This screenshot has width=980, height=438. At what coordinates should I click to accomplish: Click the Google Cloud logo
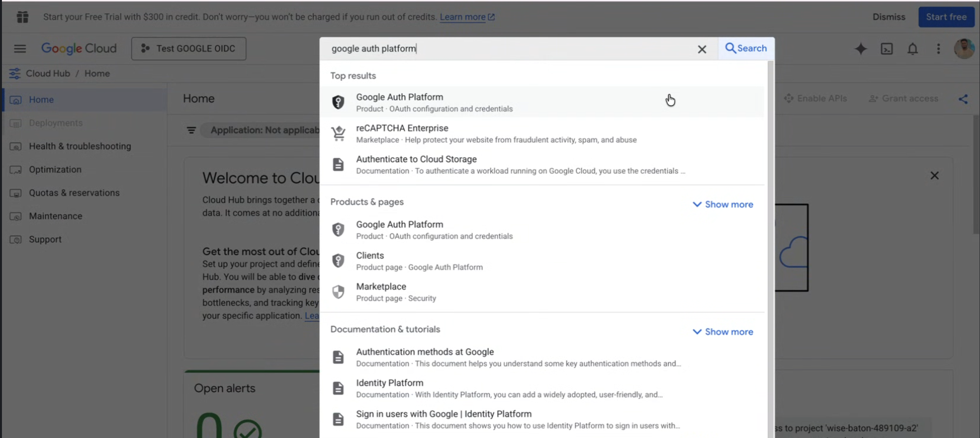(79, 48)
